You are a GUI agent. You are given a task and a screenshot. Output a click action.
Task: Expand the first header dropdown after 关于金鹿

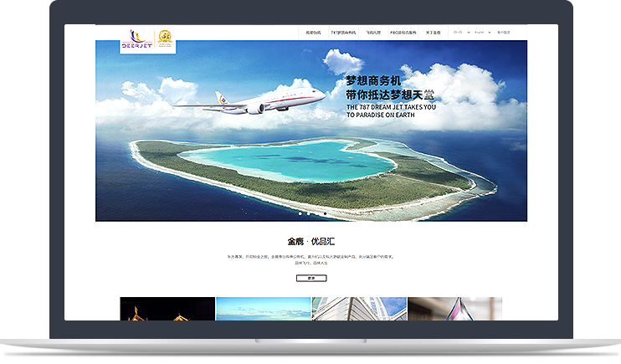pos(459,33)
